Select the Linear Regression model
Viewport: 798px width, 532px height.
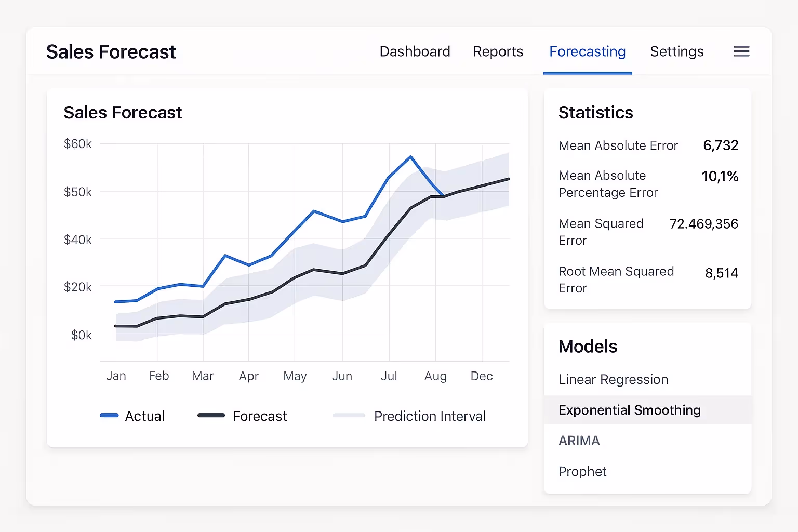coord(613,379)
